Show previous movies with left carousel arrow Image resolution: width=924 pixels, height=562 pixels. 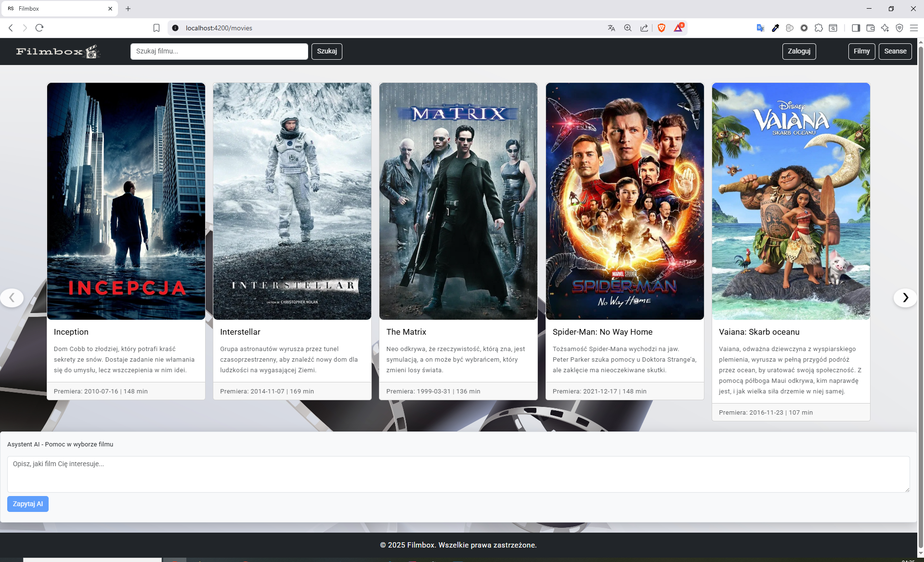point(12,298)
